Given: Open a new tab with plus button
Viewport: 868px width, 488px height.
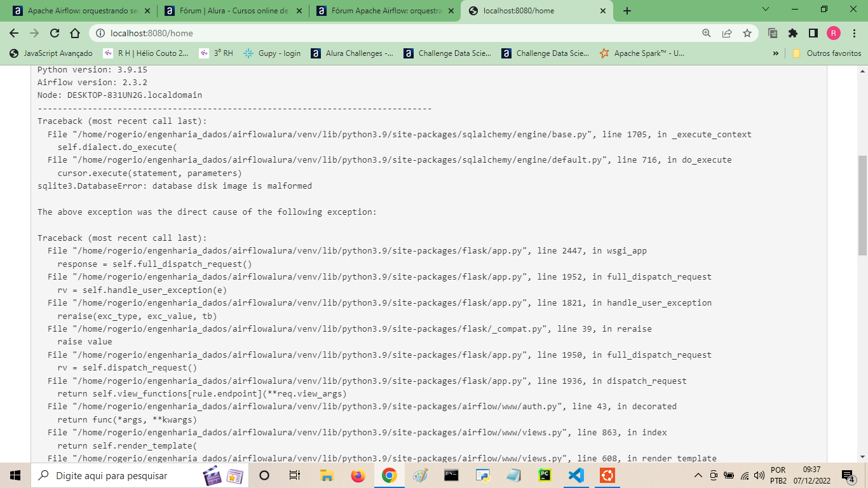Looking at the screenshot, I should [x=627, y=11].
